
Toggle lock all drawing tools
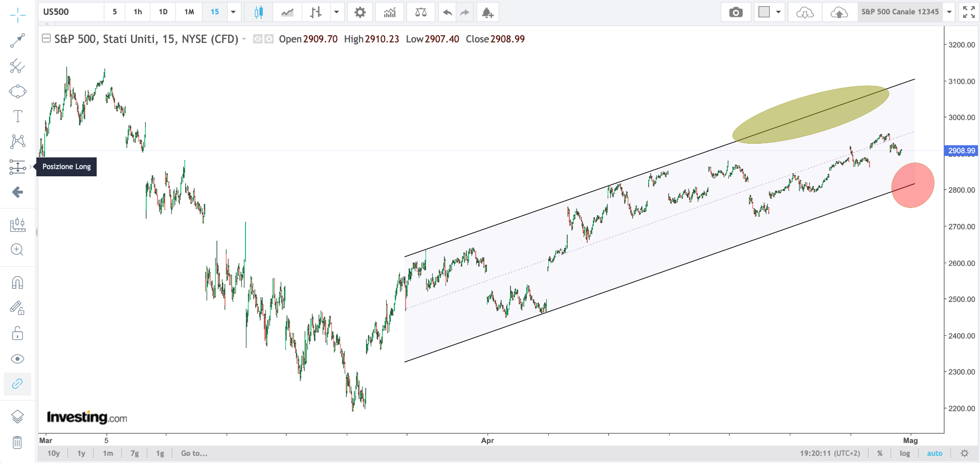pyautogui.click(x=17, y=334)
